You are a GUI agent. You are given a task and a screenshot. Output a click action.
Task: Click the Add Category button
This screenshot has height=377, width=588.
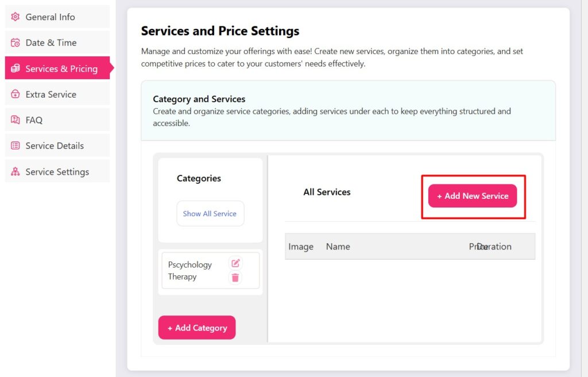point(197,328)
